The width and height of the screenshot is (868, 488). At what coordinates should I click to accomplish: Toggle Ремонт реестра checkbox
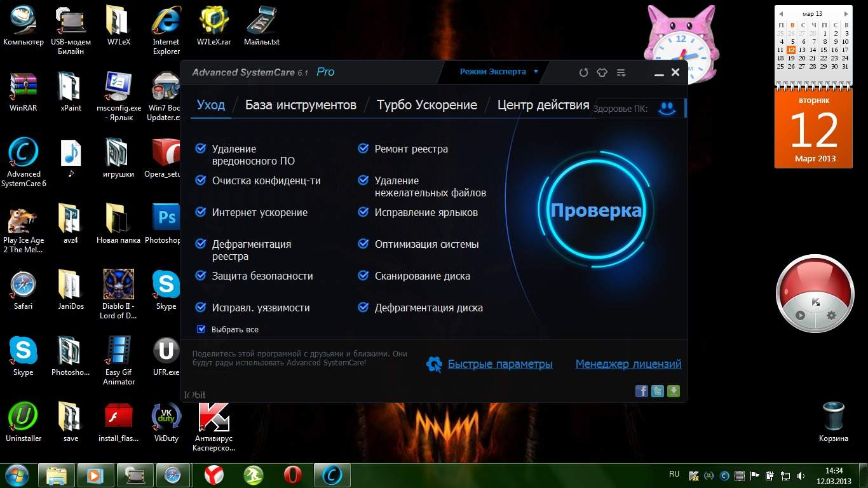363,149
